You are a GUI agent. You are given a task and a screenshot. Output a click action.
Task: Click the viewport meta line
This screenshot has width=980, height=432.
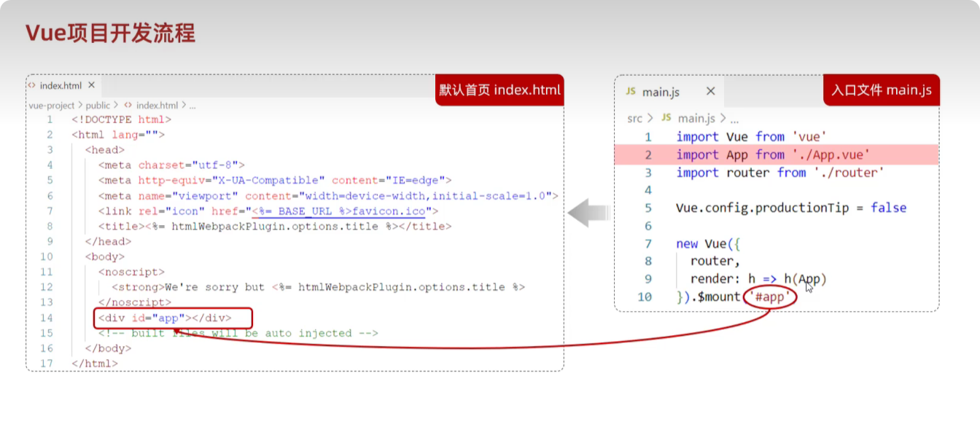pos(328,196)
